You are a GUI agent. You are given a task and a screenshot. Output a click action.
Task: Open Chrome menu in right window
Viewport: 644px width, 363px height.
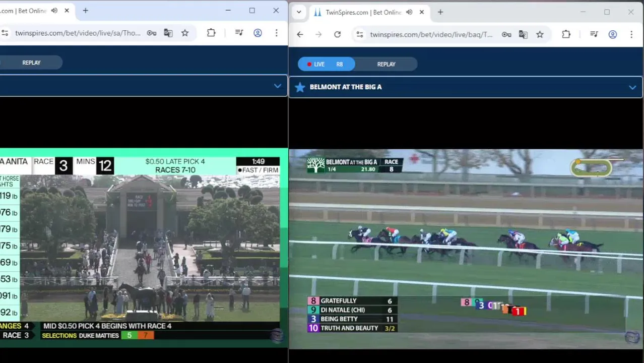(631, 34)
